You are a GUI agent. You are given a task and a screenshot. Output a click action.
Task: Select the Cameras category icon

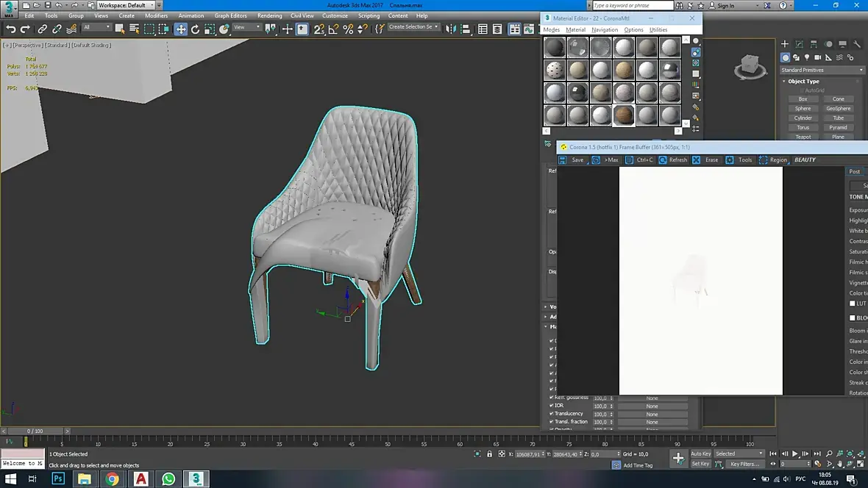818,57
